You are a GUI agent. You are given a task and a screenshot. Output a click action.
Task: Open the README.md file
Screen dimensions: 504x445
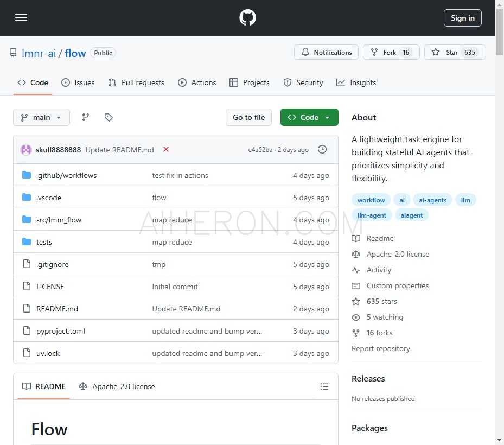pyautogui.click(x=57, y=309)
